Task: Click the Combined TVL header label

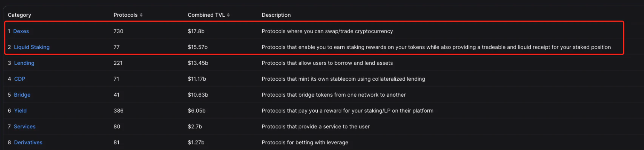Action: (x=206, y=15)
